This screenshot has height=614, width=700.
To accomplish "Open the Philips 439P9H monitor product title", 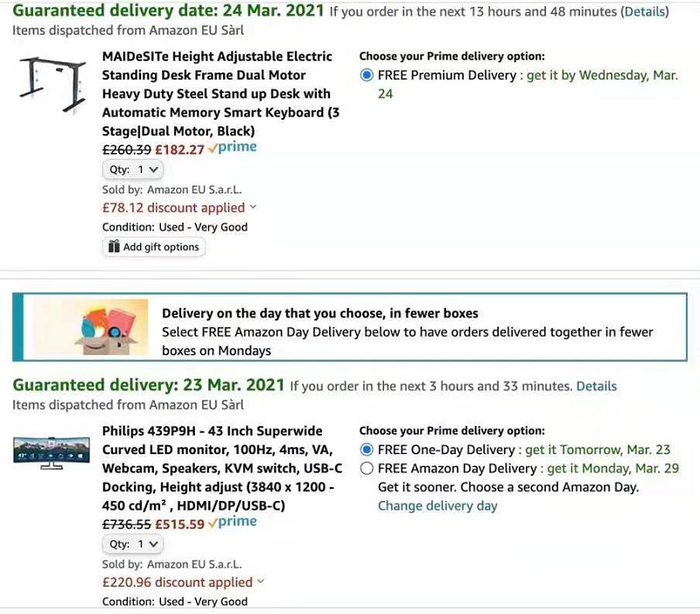I will click(222, 468).
